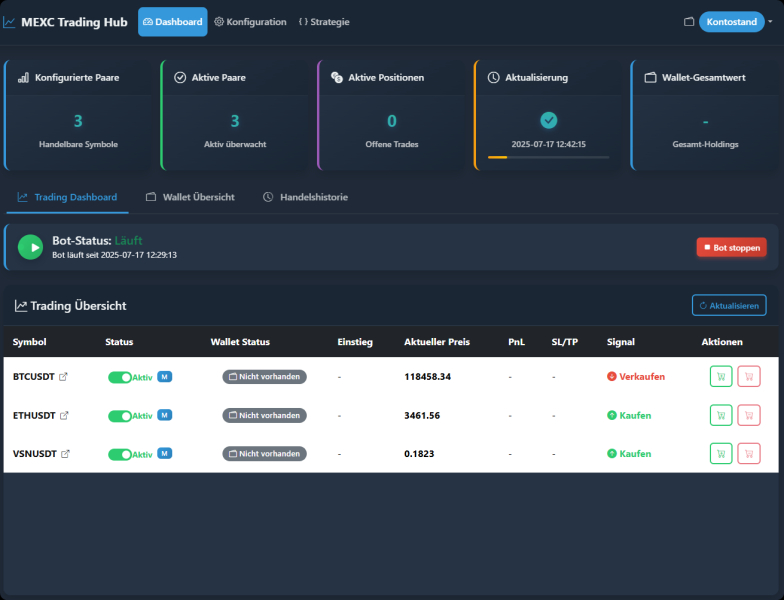This screenshot has height=600, width=784.
Task: Open the Konfiguration menu item
Action: click(x=250, y=22)
